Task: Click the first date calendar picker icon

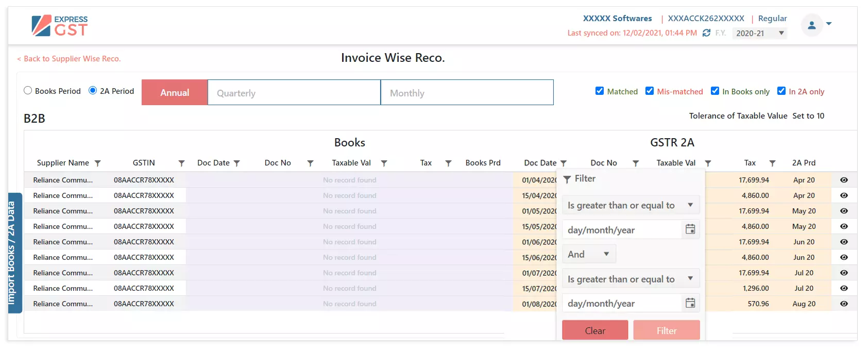Action: pyautogui.click(x=690, y=229)
